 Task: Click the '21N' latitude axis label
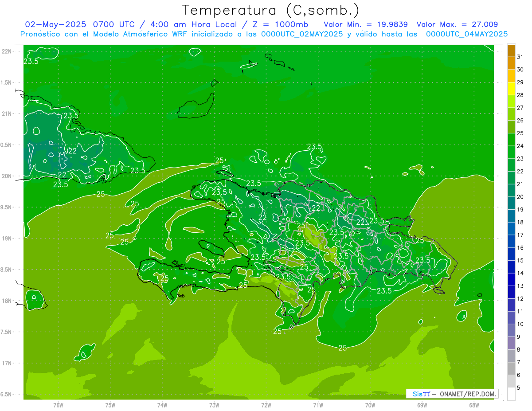tap(7, 114)
